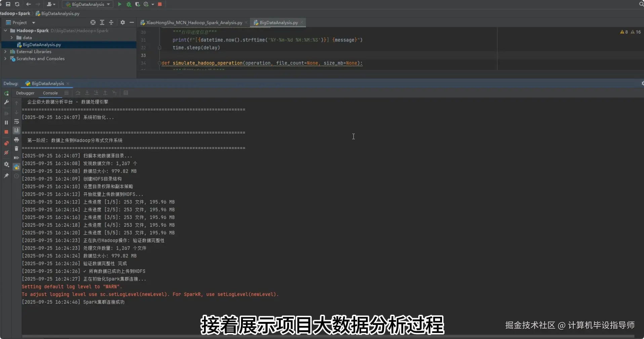Click the Profile run icon
The image size is (644, 339).
click(146, 4)
